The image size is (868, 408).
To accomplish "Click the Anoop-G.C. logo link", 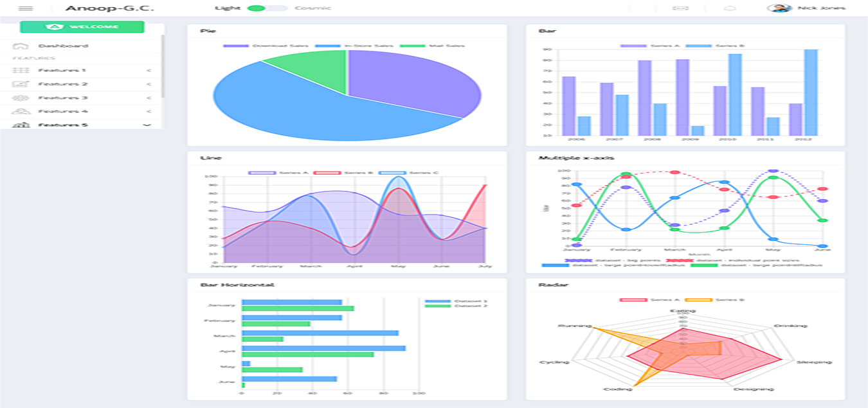I will pyautogui.click(x=109, y=8).
